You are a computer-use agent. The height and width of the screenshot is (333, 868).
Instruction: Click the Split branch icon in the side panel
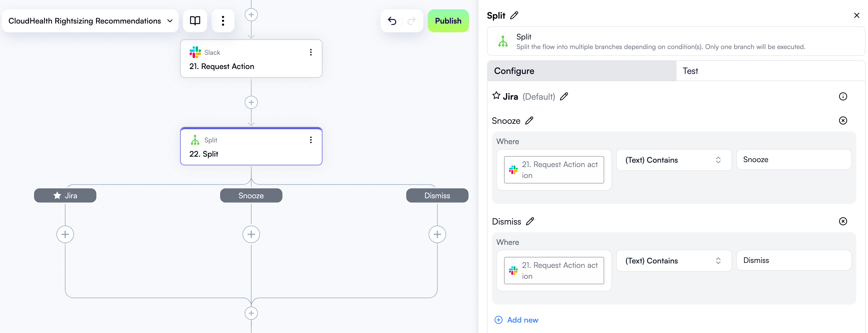point(502,41)
